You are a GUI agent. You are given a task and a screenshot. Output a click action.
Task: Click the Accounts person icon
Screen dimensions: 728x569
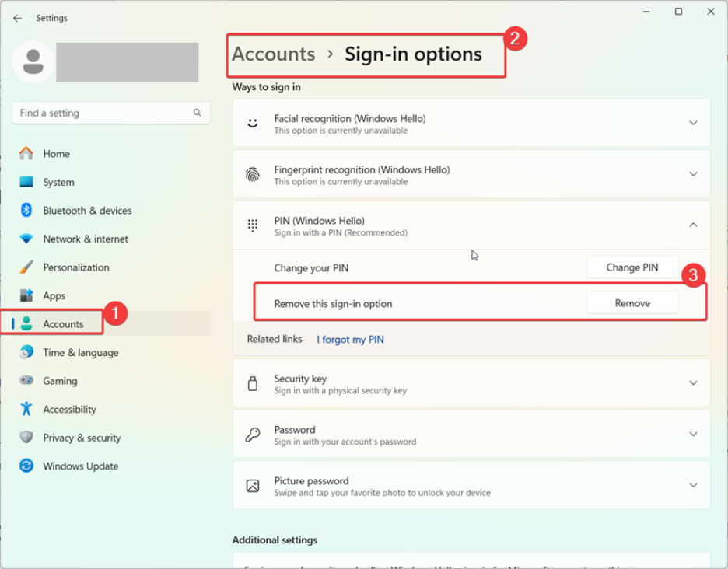point(26,323)
